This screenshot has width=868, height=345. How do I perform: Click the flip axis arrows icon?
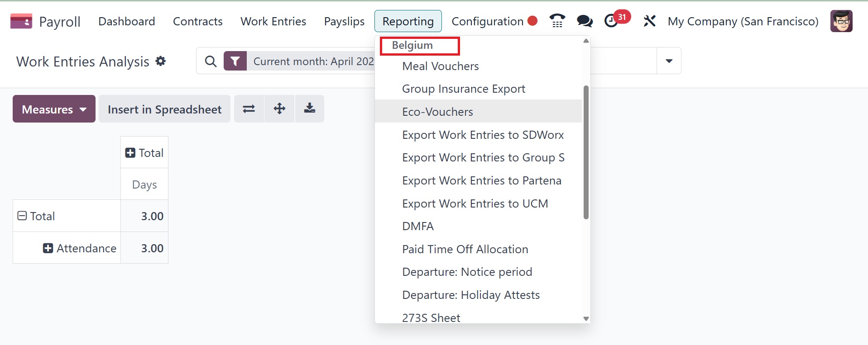pos(249,109)
